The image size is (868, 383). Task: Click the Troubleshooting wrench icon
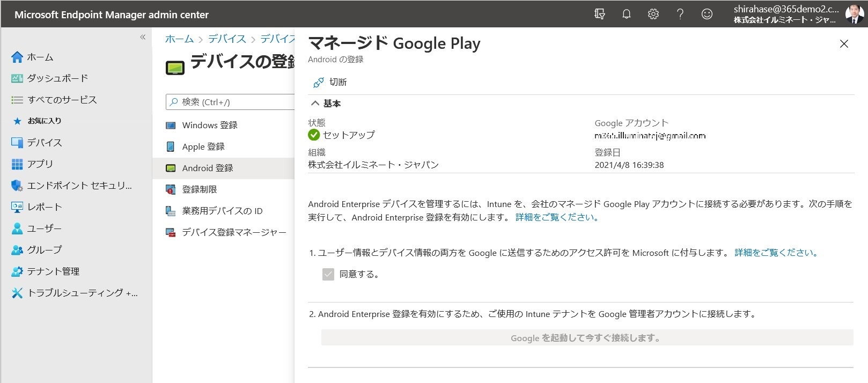(x=17, y=293)
